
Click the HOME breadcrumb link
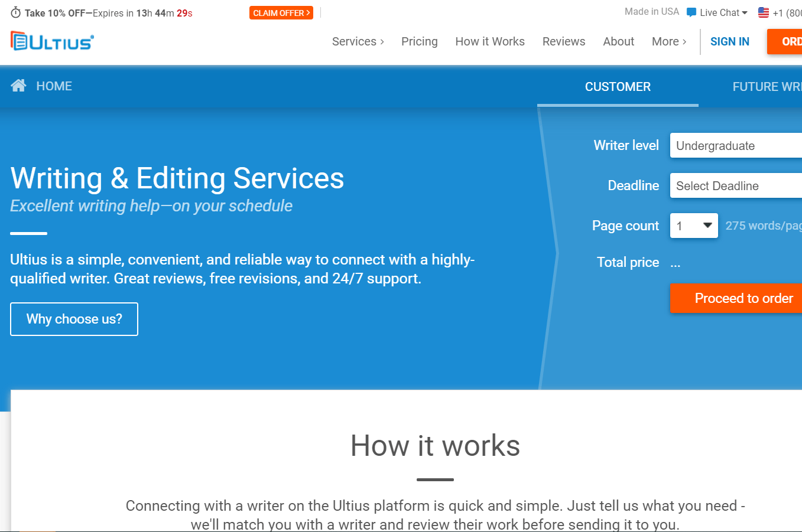click(x=54, y=86)
